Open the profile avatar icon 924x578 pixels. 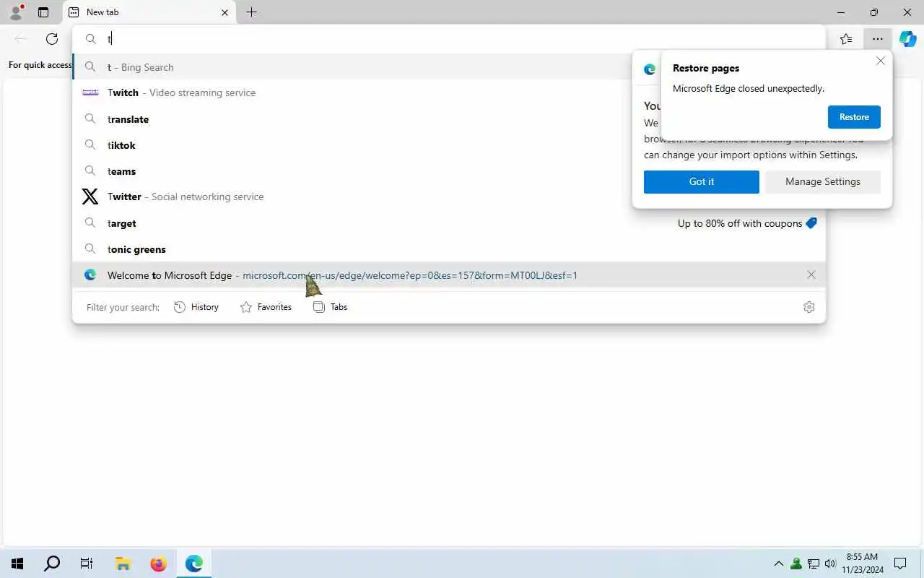point(16,12)
